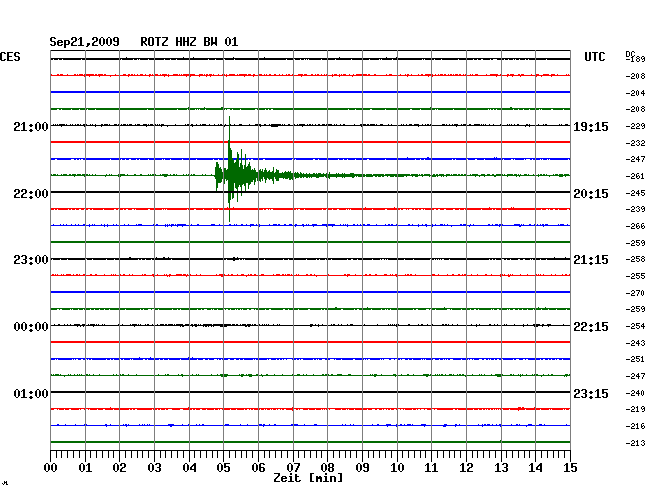Click the 23:15 UTC time label

(x=591, y=393)
